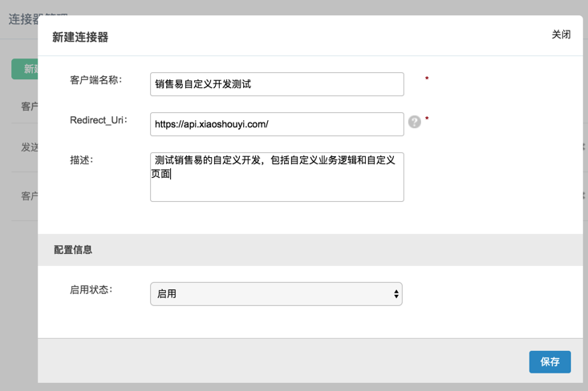Click the up-down arrows on the 启用 select

pos(396,294)
